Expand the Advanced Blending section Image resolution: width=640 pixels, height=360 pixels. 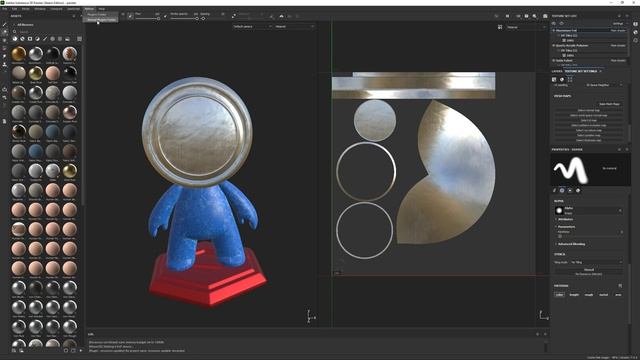pyautogui.click(x=571, y=244)
